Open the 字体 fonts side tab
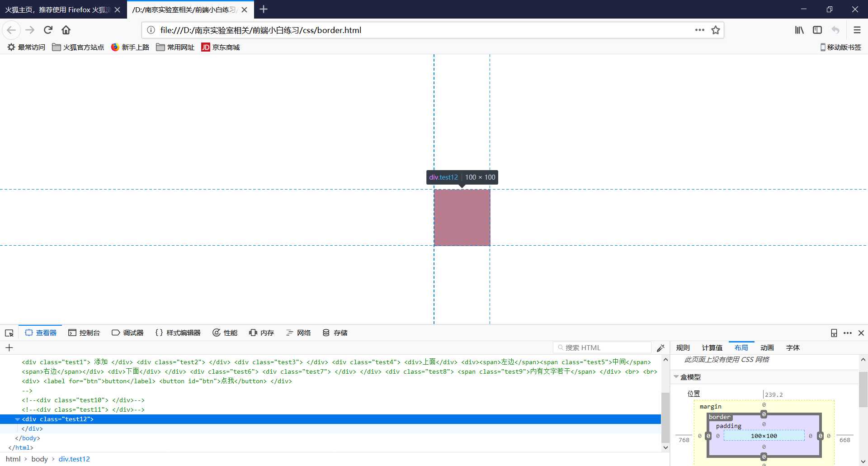868x466 pixels. pyautogui.click(x=793, y=347)
